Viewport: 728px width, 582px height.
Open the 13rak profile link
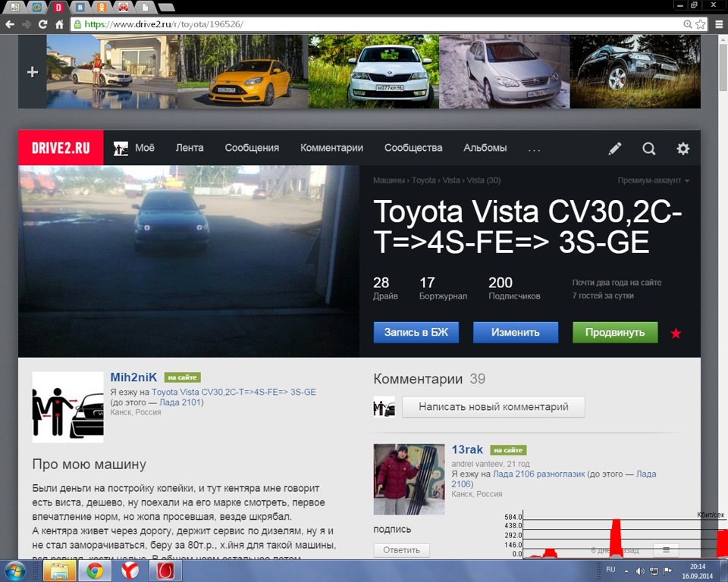pyautogui.click(x=467, y=449)
